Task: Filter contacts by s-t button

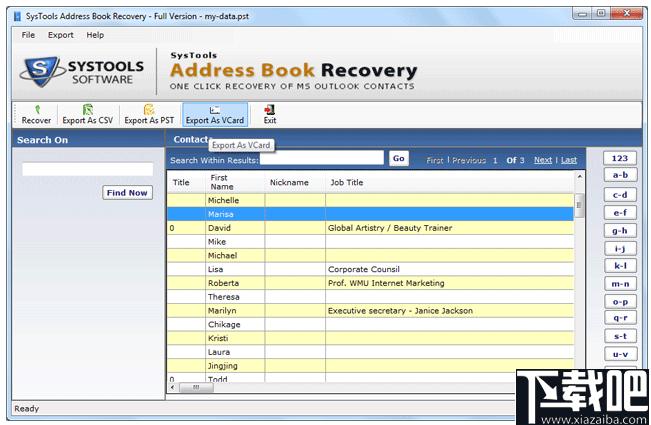Action: point(620,336)
